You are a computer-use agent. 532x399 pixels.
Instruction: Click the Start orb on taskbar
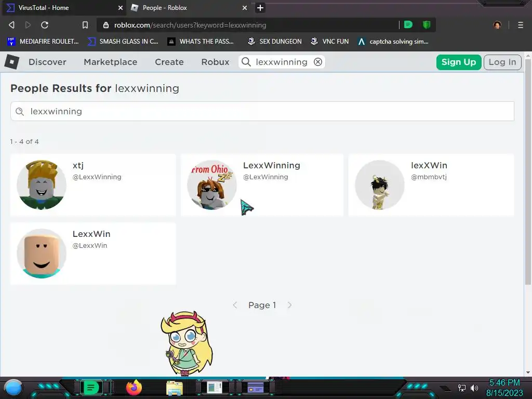[x=14, y=388]
